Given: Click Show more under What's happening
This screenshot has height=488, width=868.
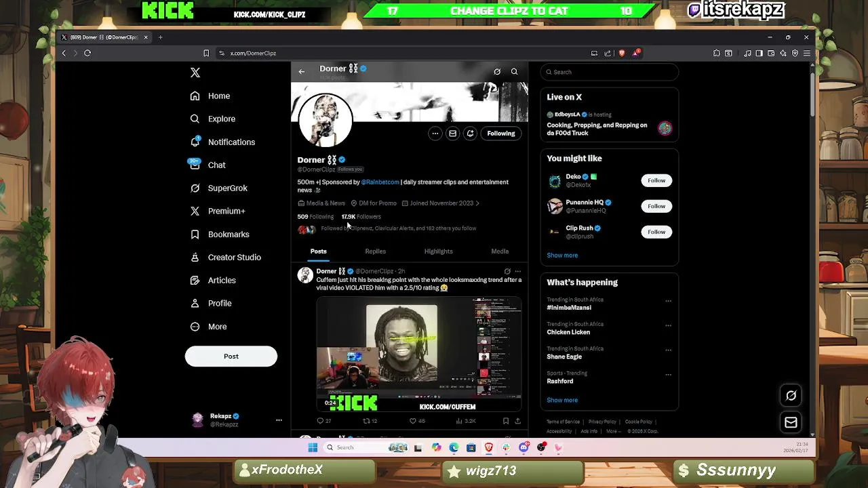Looking at the screenshot, I should pos(562,401).
